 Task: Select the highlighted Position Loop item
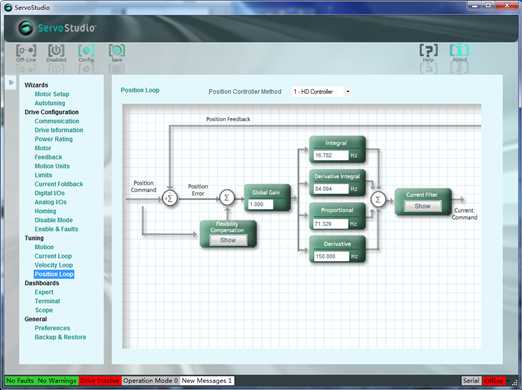[x=54, y=274]
